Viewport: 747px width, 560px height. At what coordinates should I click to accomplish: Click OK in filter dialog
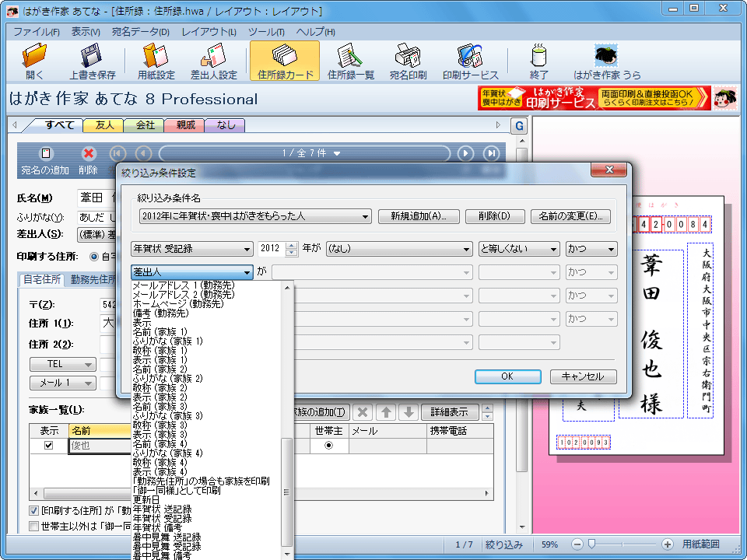tap(508, 376)
